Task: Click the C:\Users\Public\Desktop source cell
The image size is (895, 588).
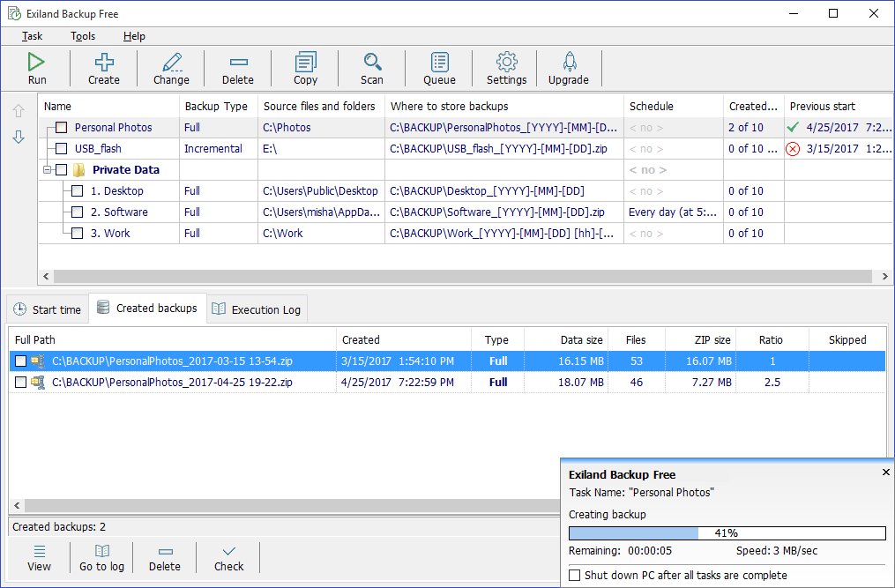Action: click(x=320, y=191)
